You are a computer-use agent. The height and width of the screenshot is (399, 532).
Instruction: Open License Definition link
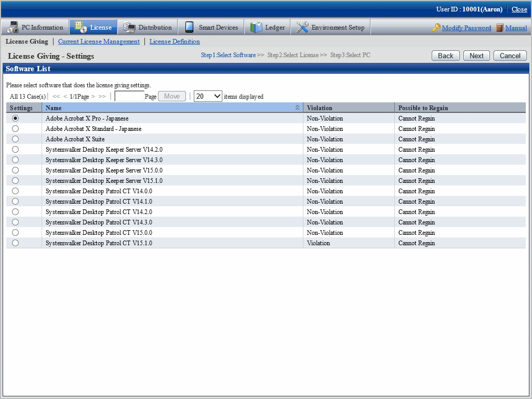click(x=175, y=42)
